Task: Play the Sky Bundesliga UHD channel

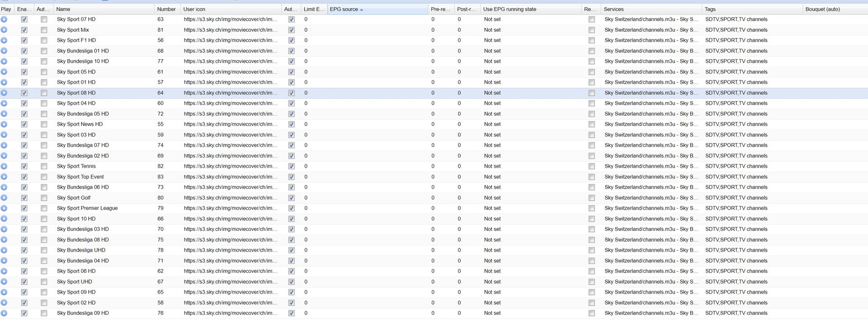Action: (x=4, y=250)
